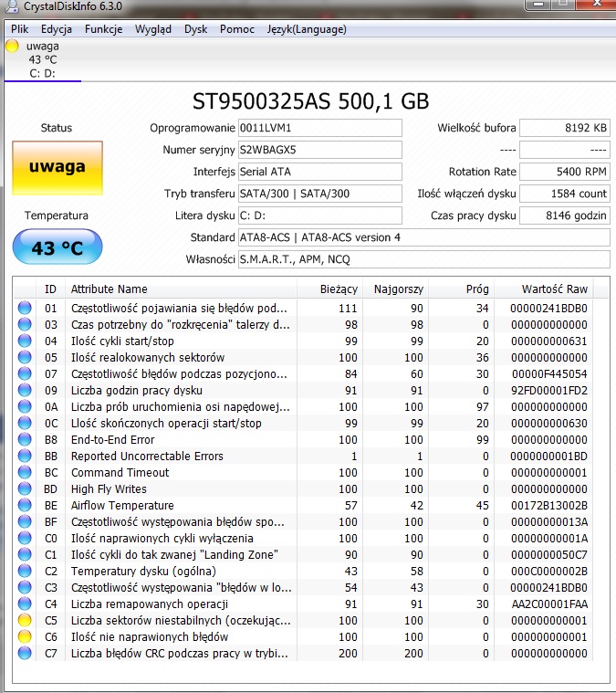Click blue status icon of attribute C2

point(25,571)
